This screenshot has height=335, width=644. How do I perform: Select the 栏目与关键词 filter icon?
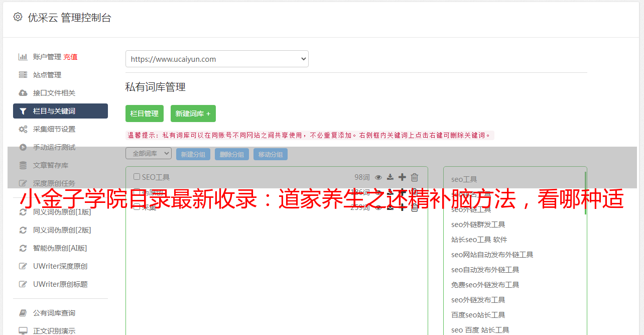tap(23, 111)
